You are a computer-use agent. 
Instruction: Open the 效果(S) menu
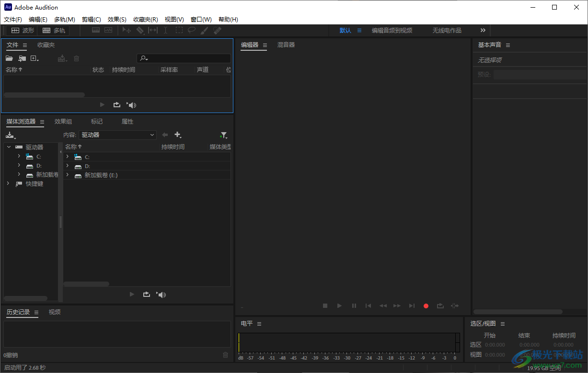[x=116, y=19]
